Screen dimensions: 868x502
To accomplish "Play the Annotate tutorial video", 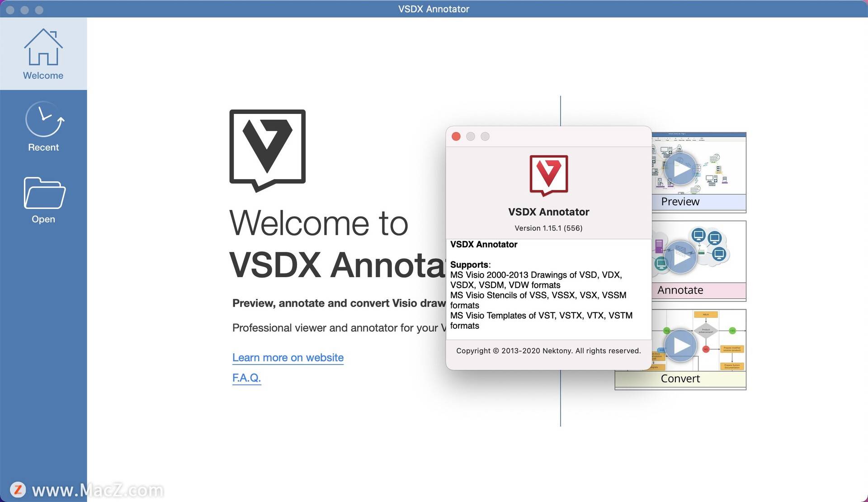I will [680, 257].
